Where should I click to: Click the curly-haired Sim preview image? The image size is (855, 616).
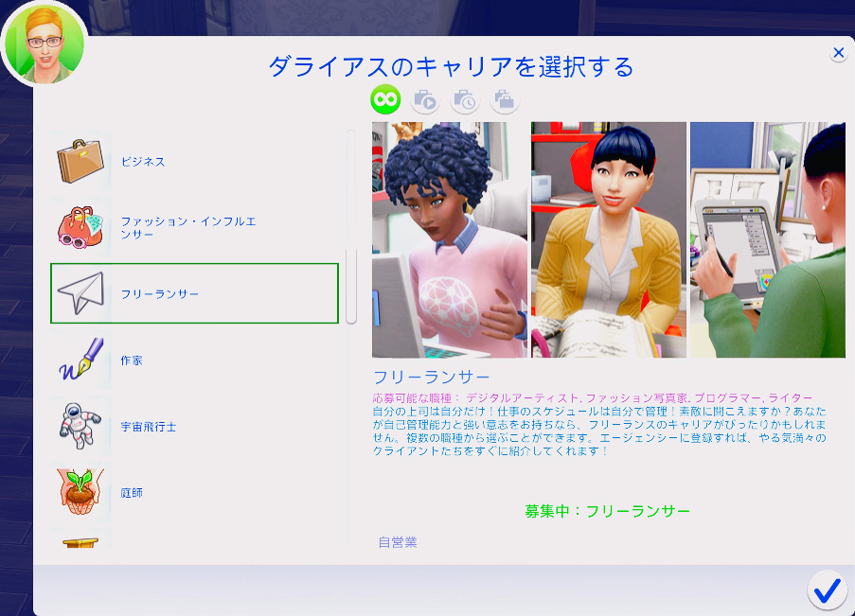[x=449, y=239]
